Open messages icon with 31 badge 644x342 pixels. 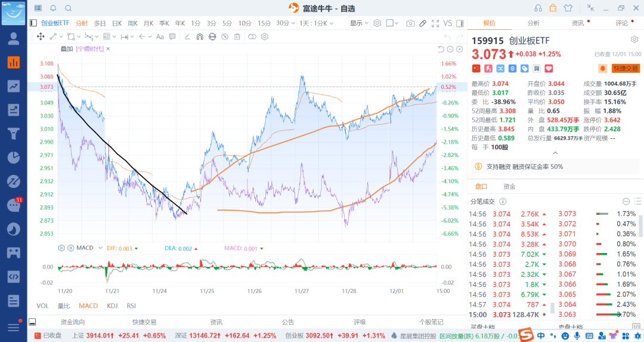[14, 205]
